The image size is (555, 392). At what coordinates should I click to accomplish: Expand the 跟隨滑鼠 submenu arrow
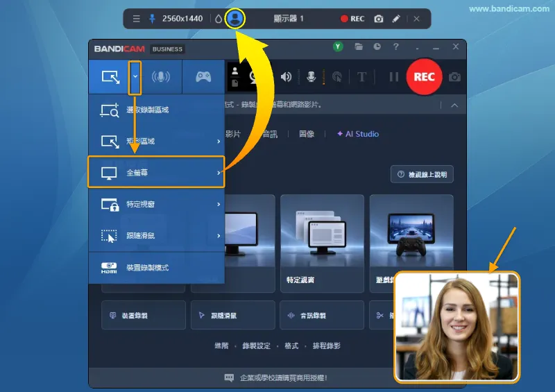(x=219, y=235)
